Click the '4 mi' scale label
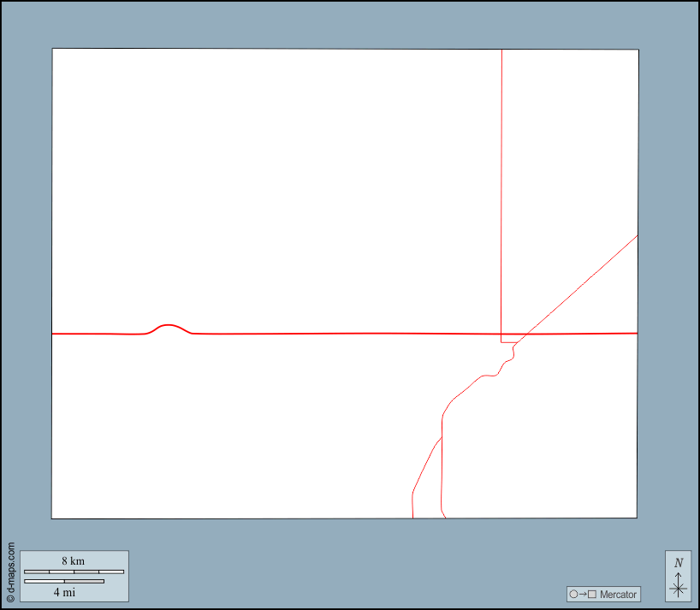700x610 pixels. click(64, 592)
